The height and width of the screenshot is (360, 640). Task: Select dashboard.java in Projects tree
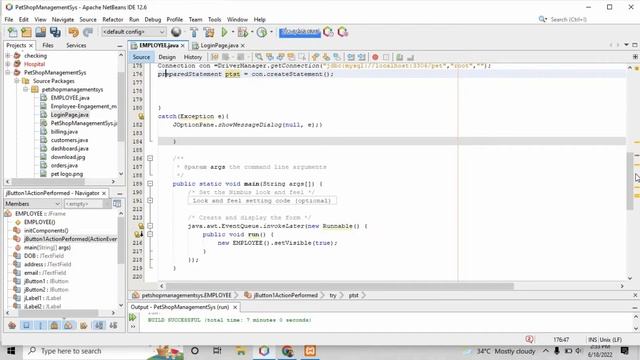(69, 149)
